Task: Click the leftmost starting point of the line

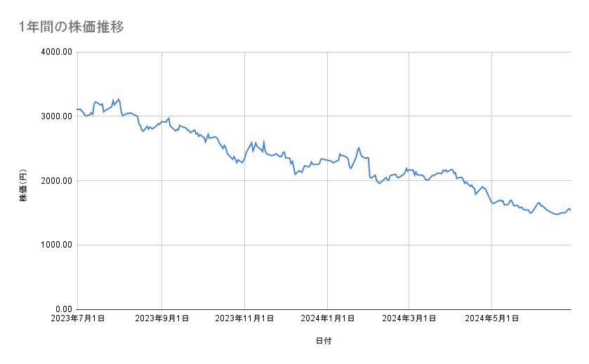Action: (77, 109)
